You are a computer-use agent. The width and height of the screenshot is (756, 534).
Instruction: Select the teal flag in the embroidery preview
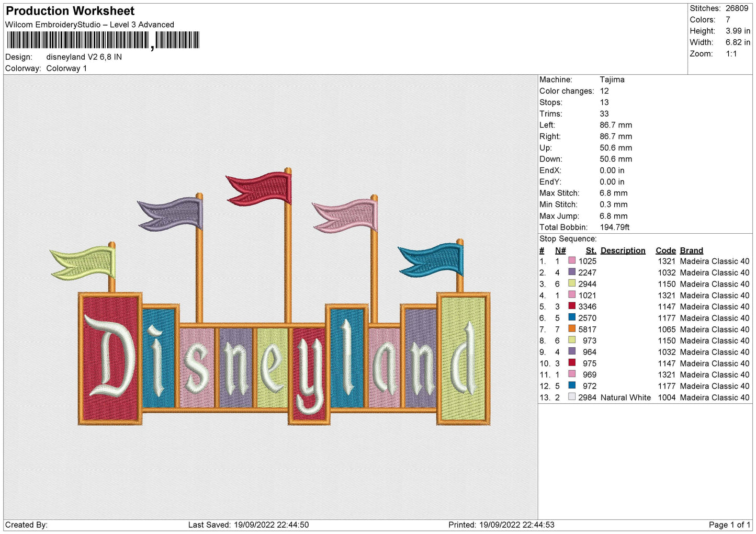(432, 260)
